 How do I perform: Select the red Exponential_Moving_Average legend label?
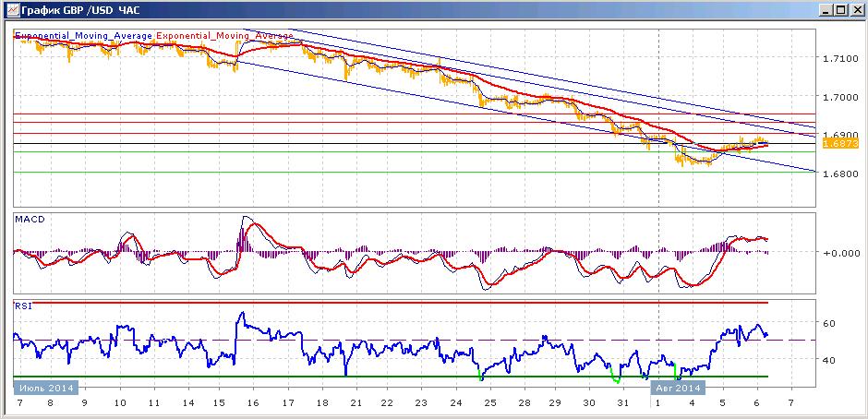pos(224,36)
